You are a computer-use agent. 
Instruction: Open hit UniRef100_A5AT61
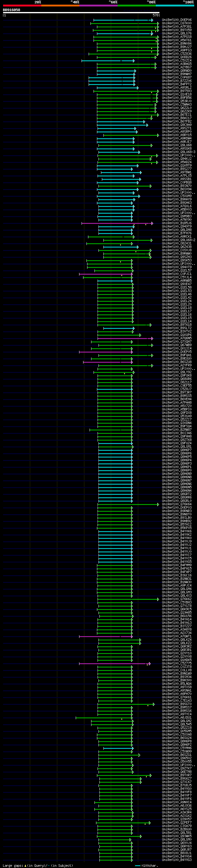click(x=176, y=40)
